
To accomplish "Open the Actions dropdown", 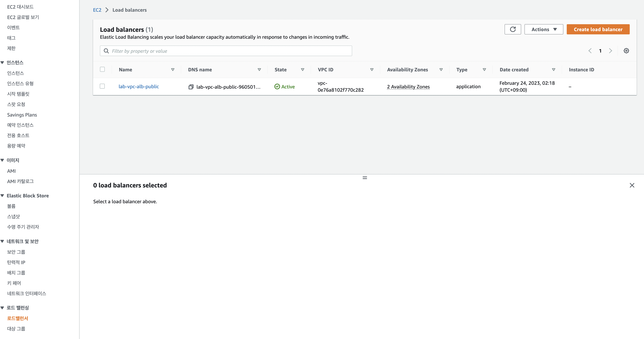I will point(544,29).
